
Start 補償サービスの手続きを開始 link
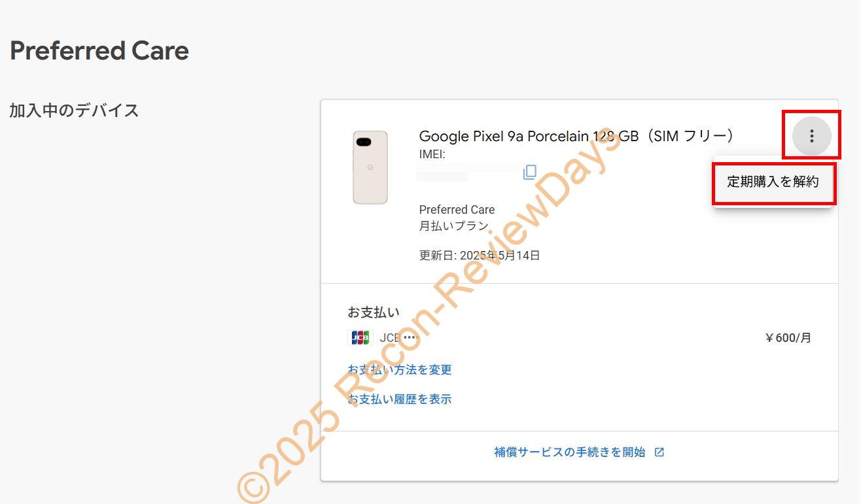(x=570, y=452)
